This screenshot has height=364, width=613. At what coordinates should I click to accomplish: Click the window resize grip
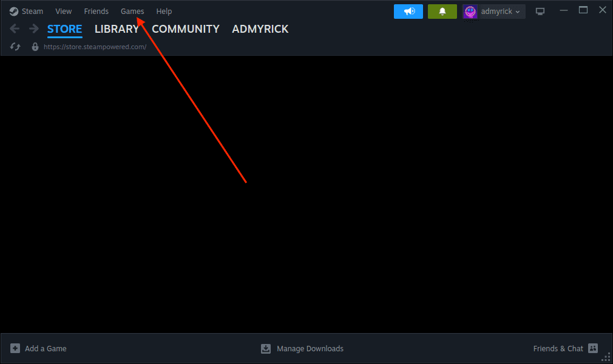[606, 357]
